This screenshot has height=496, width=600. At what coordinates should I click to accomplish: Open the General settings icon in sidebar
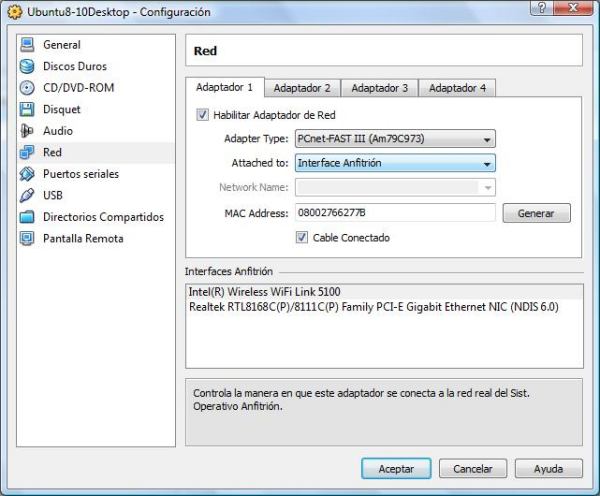click(x=28, y=45)
